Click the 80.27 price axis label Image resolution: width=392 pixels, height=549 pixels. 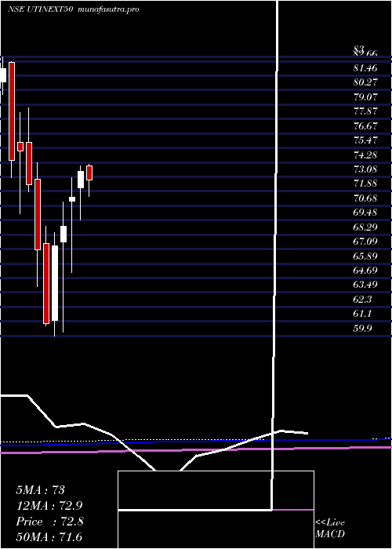click(x=365, y=82)
